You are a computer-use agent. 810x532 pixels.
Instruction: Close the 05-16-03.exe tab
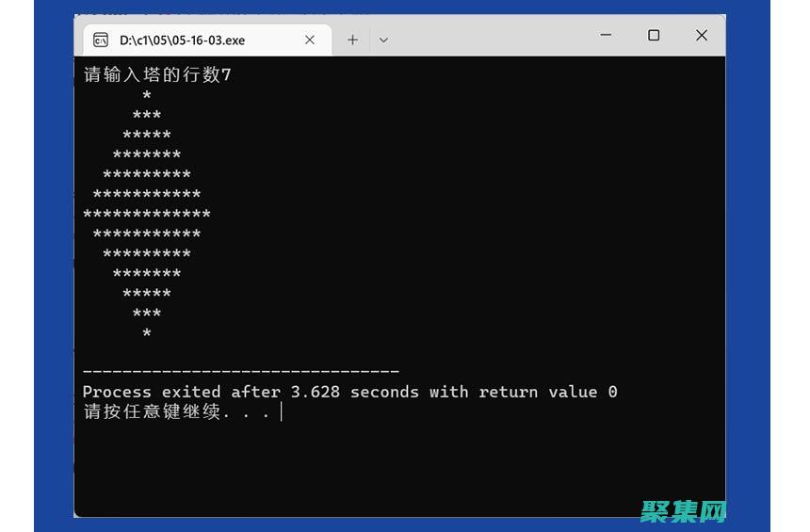309,40
